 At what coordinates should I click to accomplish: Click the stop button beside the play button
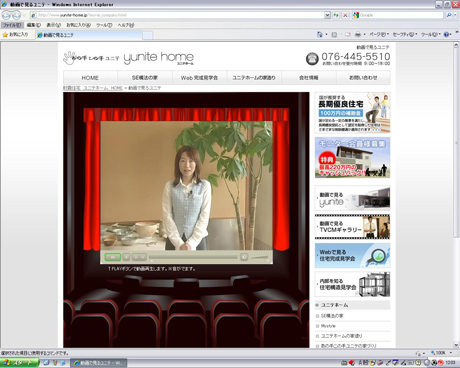tap(126, 257)
